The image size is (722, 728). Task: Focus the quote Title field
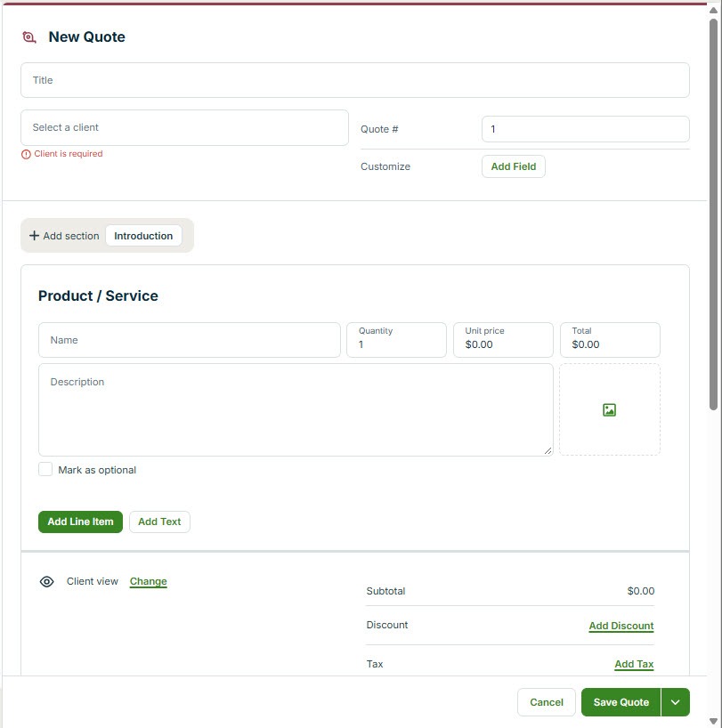point(354,80)
